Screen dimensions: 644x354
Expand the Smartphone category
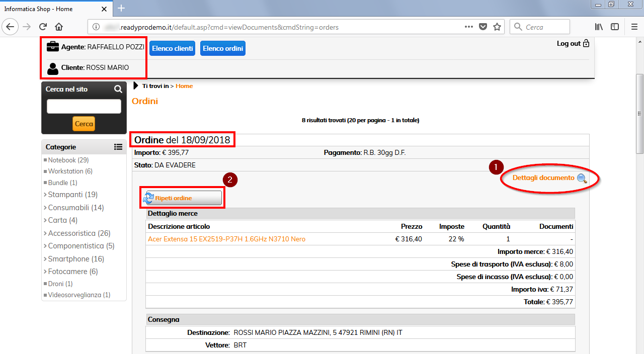pos(68,259)
